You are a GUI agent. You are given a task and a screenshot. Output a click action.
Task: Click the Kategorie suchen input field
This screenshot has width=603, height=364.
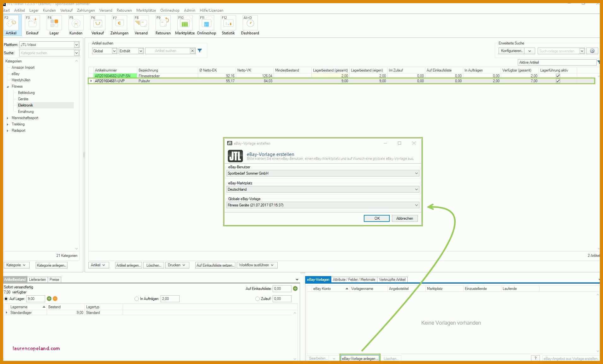coord(46,53)
